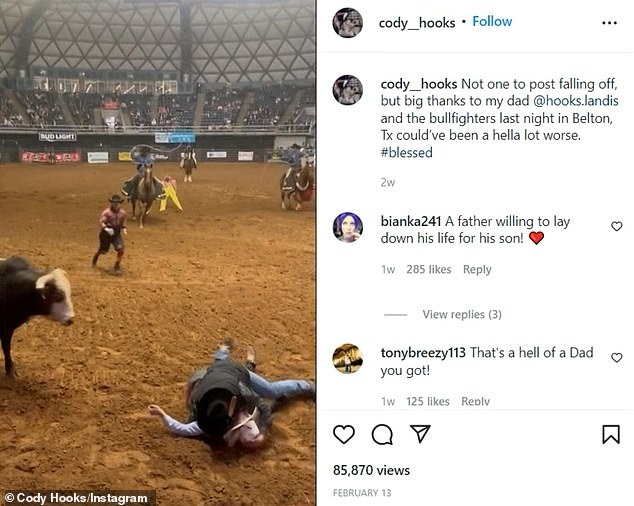Image resolution: width=634 pixels, height=506 pixels.
Task: Open bianka241's profile picture
Action: click(x=347, y=227)
